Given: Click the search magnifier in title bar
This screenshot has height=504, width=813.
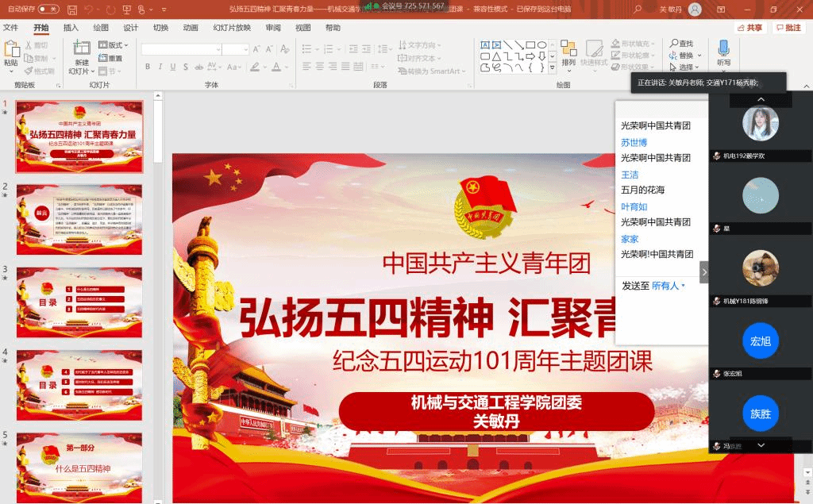Looking at the screenshot, I should 638,10.
